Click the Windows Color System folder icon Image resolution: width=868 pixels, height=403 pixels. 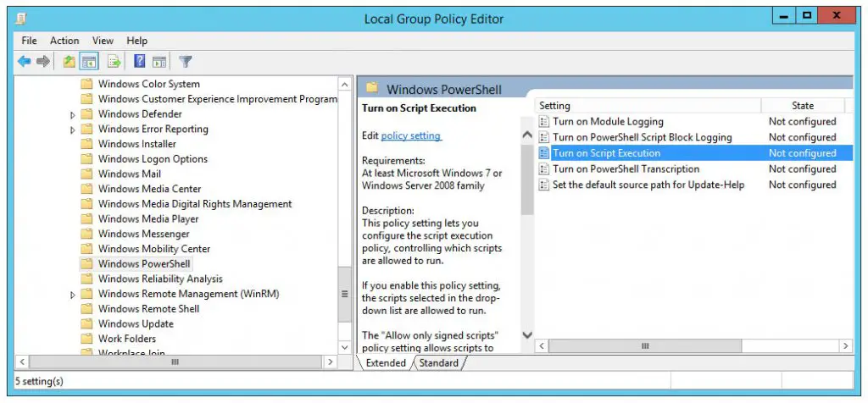[86, 84]
